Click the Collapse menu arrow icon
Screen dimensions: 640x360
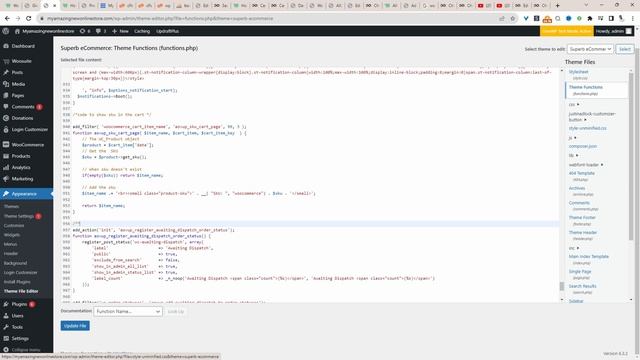click(6, 350)
